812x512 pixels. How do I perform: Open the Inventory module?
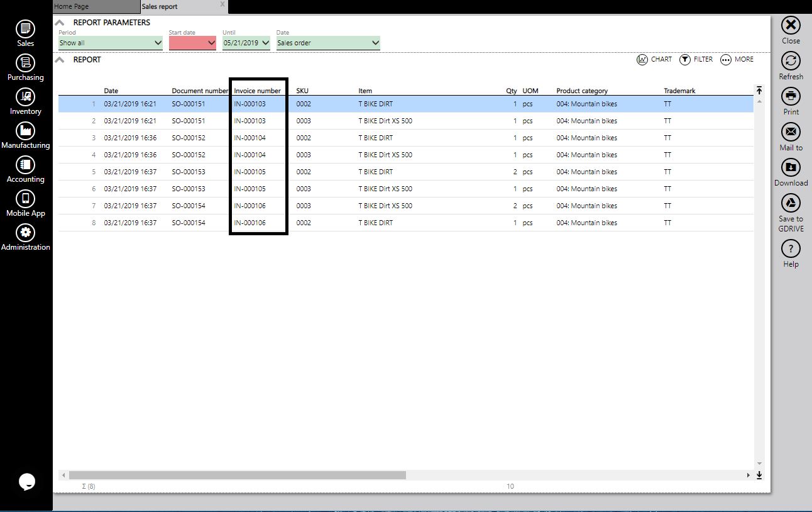[25, 99]
